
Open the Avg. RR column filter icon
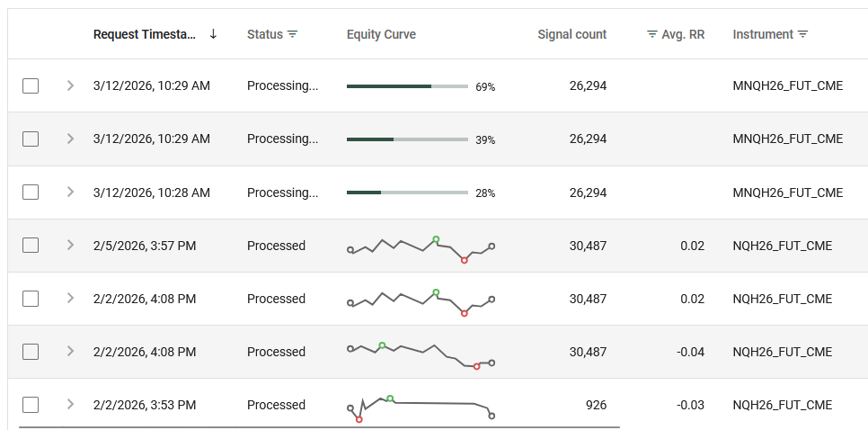tap(652, 34)
